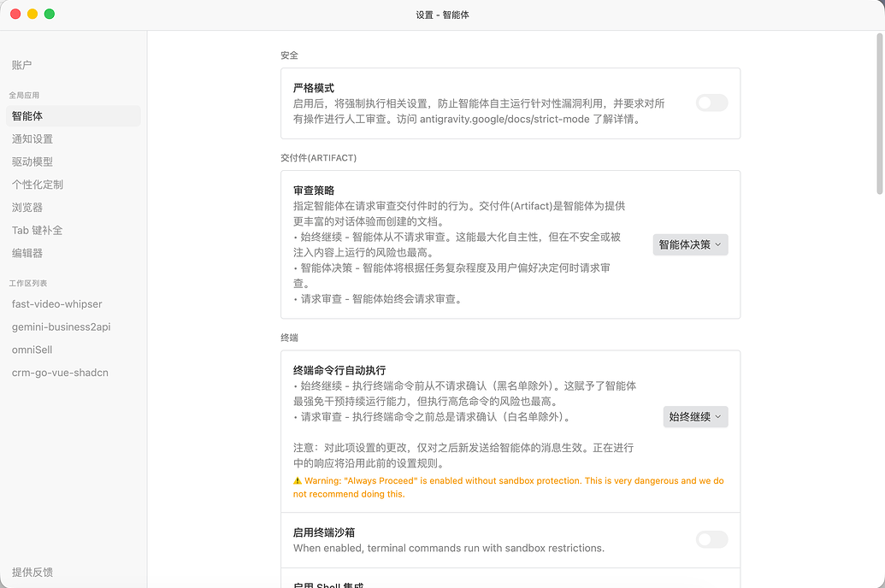This screenshot has width=885, height=588.
Task: Click the 全局应用 section header
Action: 24,96
